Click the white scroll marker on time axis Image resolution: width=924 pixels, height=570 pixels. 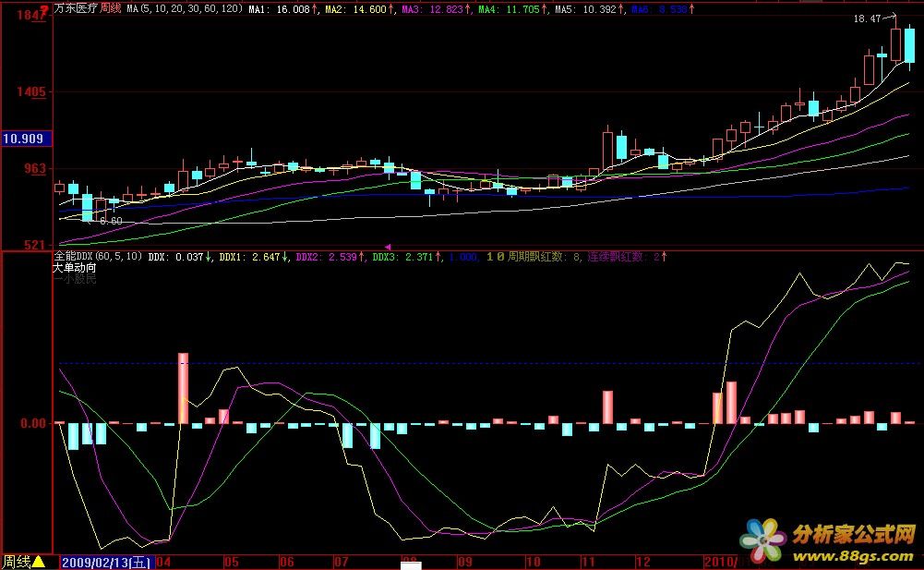[x=410, y=564]
